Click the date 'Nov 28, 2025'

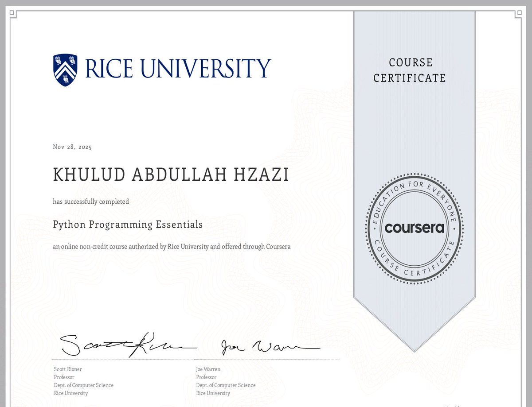coord(72,147)
